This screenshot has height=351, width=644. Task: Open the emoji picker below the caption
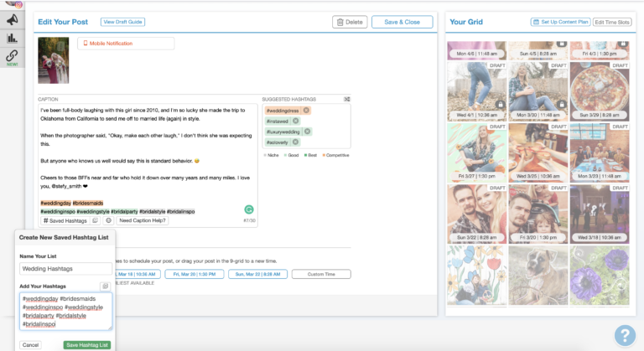108,220
